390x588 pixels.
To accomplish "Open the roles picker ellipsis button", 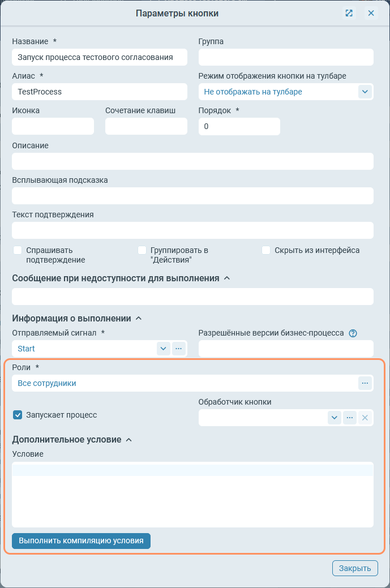I will [x=365, y=383].
